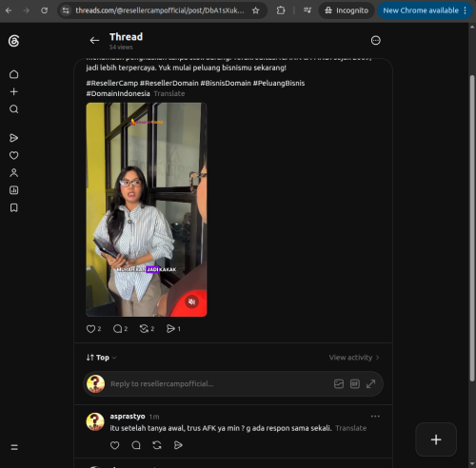Open options menu on asprastyo's comment
The height and width of the screenshot is (468, 476).
pos(375,417)
